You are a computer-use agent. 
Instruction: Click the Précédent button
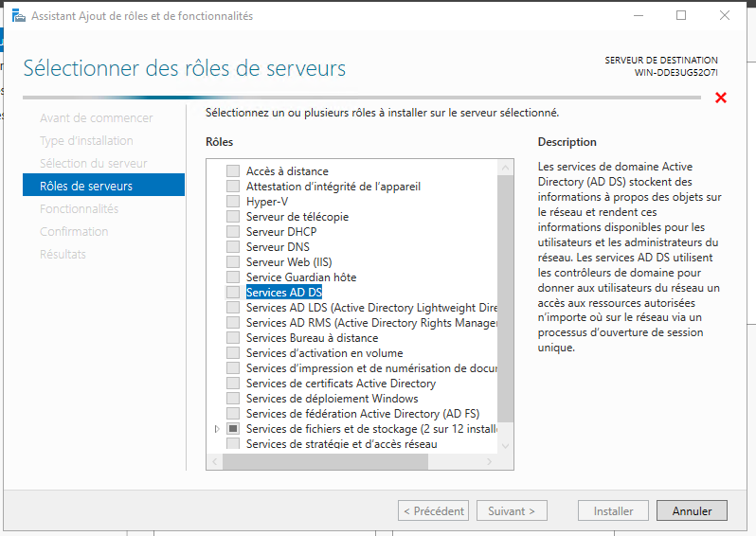(x=433, y=510)
